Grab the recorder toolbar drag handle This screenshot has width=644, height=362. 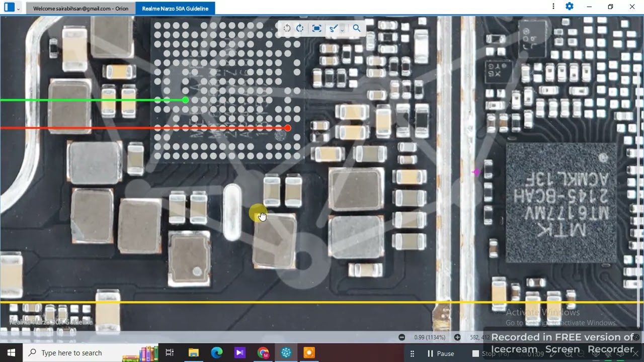(413, 353)
